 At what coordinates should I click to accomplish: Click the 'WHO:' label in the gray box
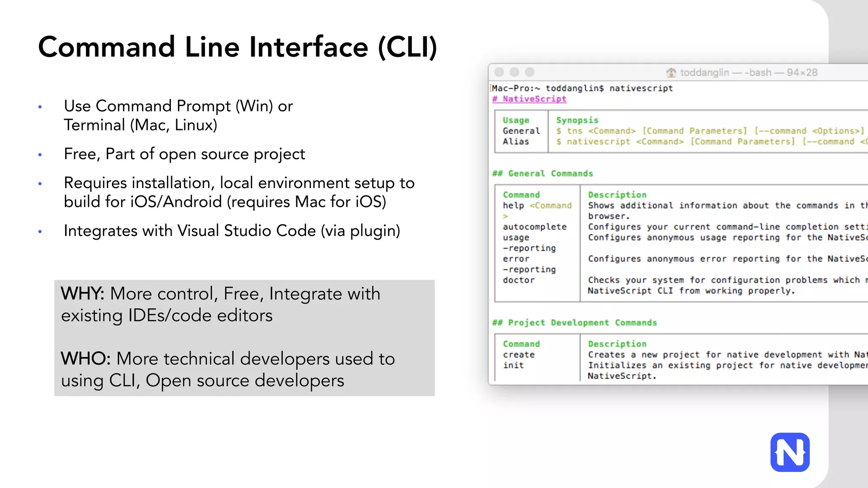86,358
